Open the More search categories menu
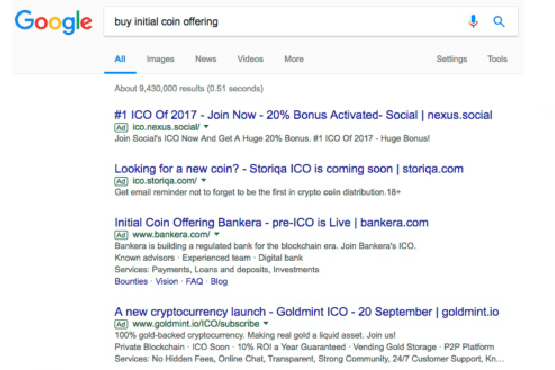 coord(294,59)
